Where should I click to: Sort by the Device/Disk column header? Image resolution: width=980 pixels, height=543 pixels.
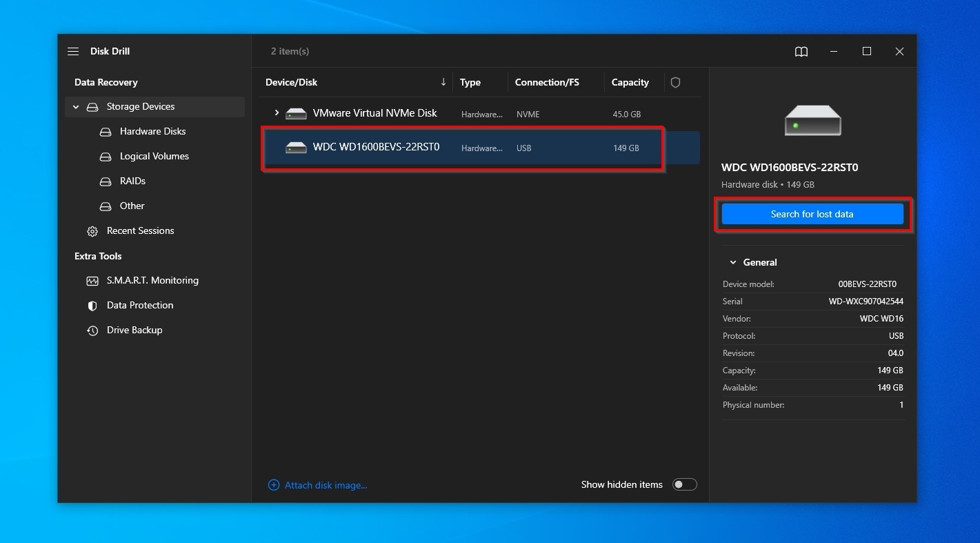tap(291, 82)
